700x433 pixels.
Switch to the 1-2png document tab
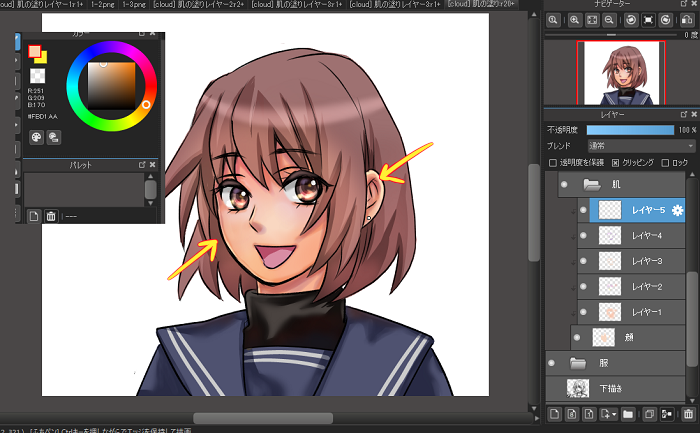click(102, 5)
